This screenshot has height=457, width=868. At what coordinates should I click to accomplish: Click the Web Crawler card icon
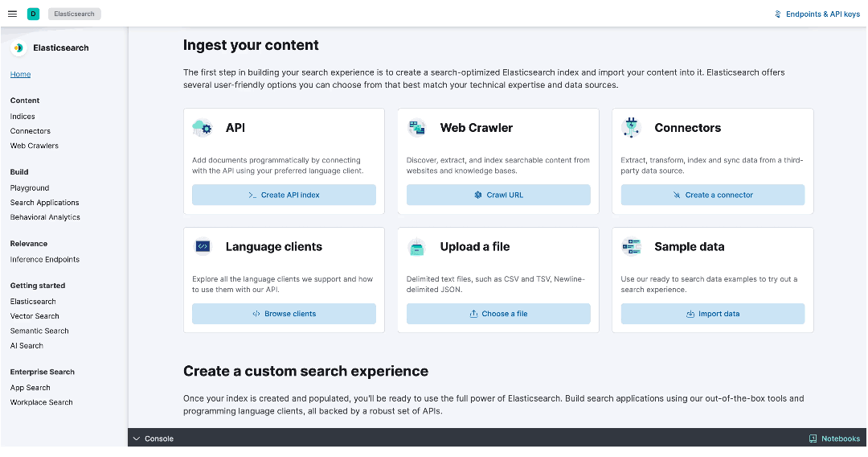(416, 128)
